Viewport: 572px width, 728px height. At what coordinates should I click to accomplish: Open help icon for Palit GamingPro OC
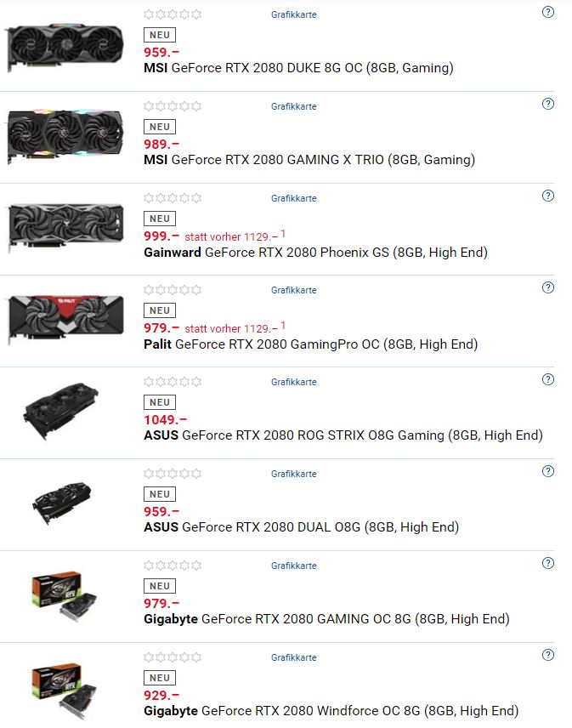[x=548, y=287]
